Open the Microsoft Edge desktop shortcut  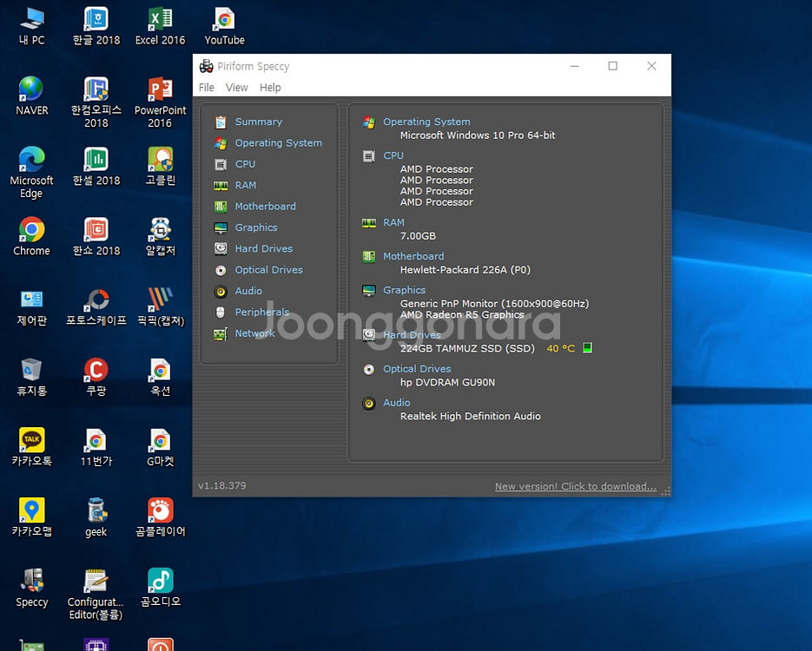click(31, 173)
